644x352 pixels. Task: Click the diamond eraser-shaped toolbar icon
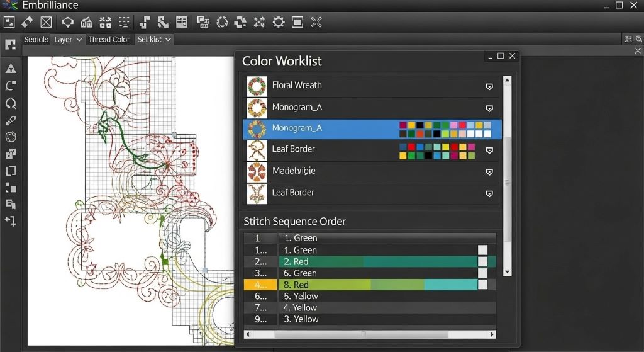tap(28, 22)
